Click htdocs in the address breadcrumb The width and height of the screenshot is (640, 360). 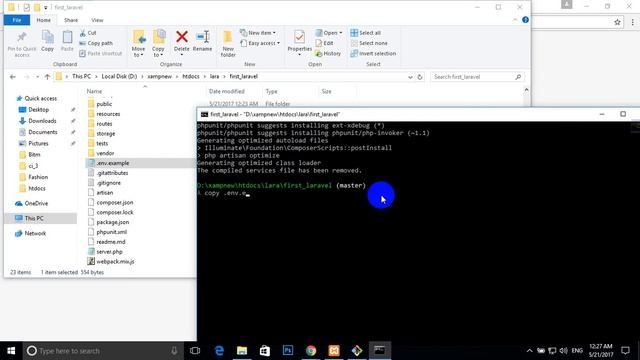[191, 76]
